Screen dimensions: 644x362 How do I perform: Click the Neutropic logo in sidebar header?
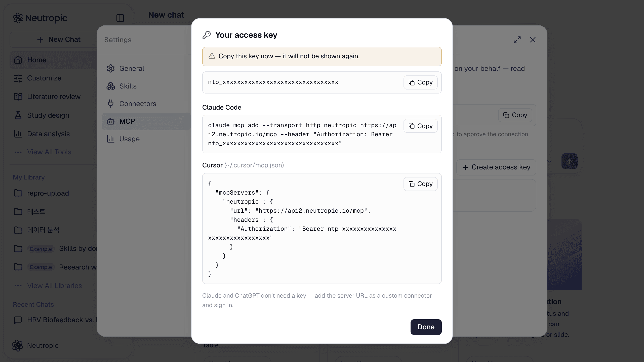tap(40, 18)
